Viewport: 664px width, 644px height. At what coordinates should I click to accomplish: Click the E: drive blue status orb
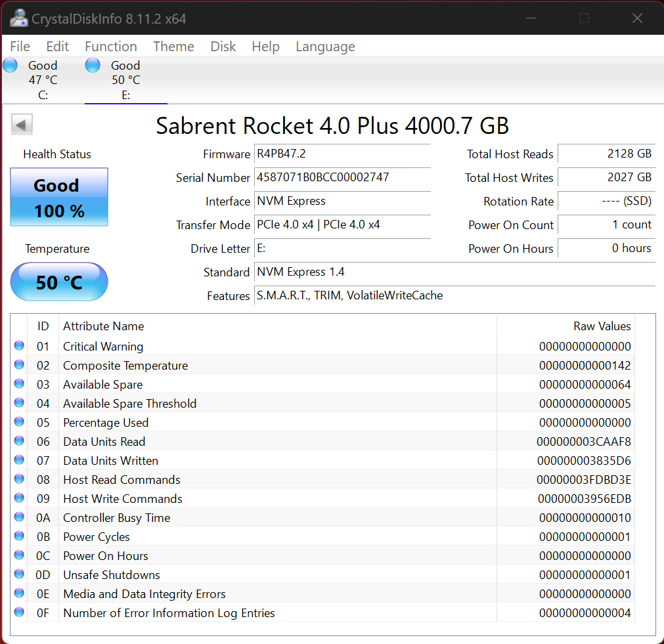tap(93, 65)
